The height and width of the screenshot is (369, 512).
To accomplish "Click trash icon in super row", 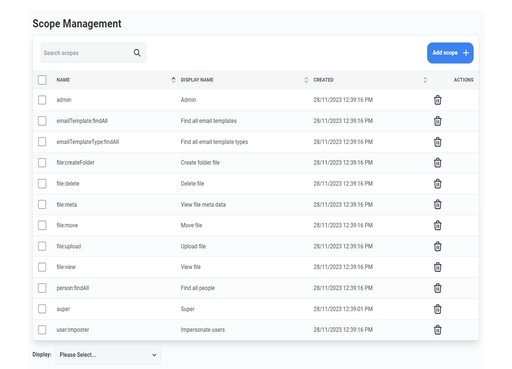I will [x=438, y=309].
